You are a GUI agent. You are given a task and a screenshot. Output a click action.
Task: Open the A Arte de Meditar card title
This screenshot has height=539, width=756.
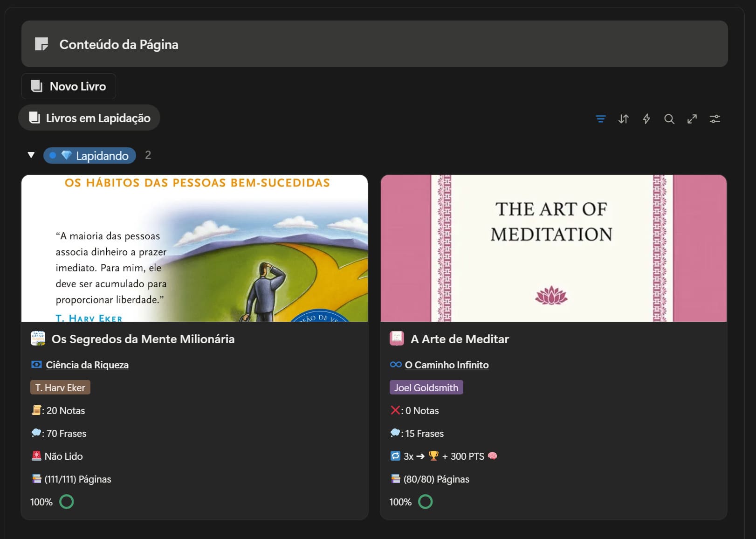pyautogui.click(x=460, y=339)
